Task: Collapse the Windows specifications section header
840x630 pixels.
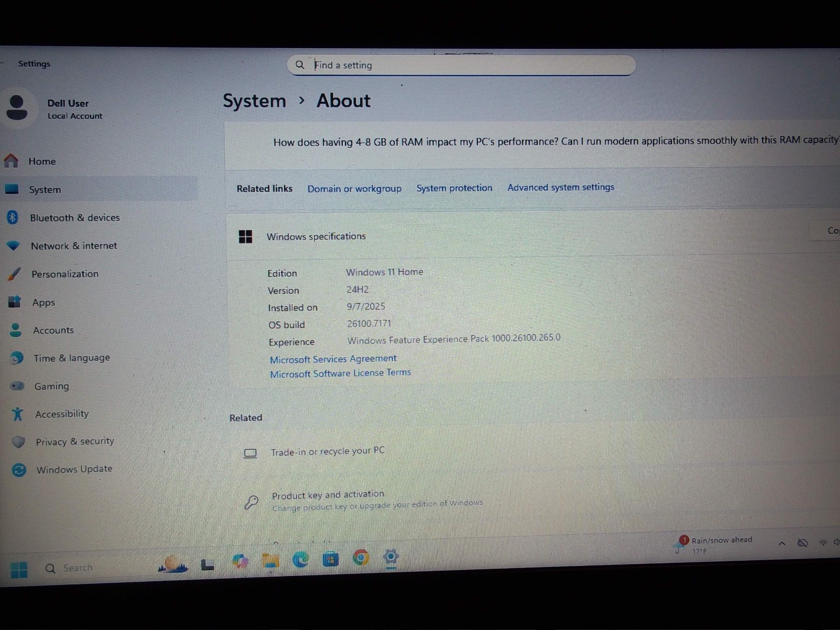Action: pos(533,235)
